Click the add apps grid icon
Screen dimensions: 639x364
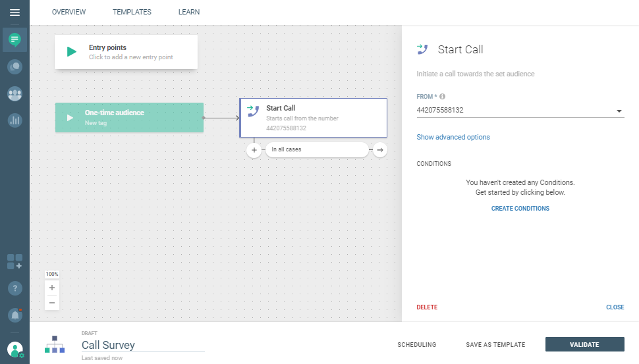tap(14, 261)
